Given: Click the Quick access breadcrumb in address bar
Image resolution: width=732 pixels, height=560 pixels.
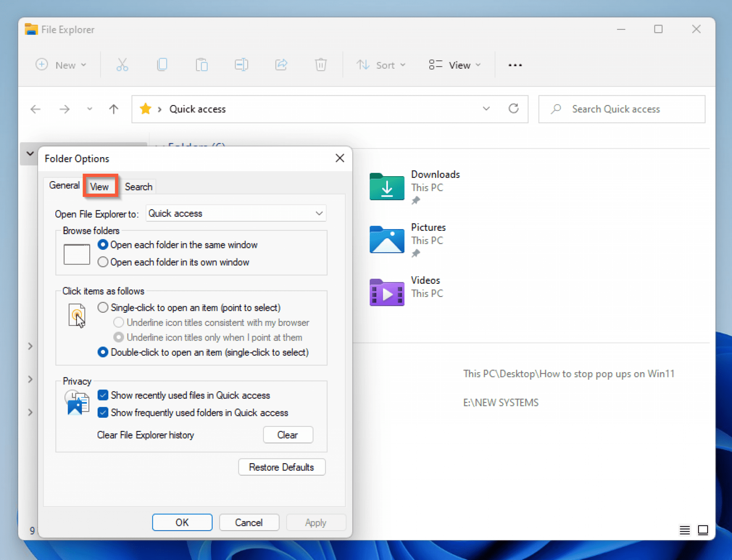Looking at the screenshot, I should tap(197, 109).
